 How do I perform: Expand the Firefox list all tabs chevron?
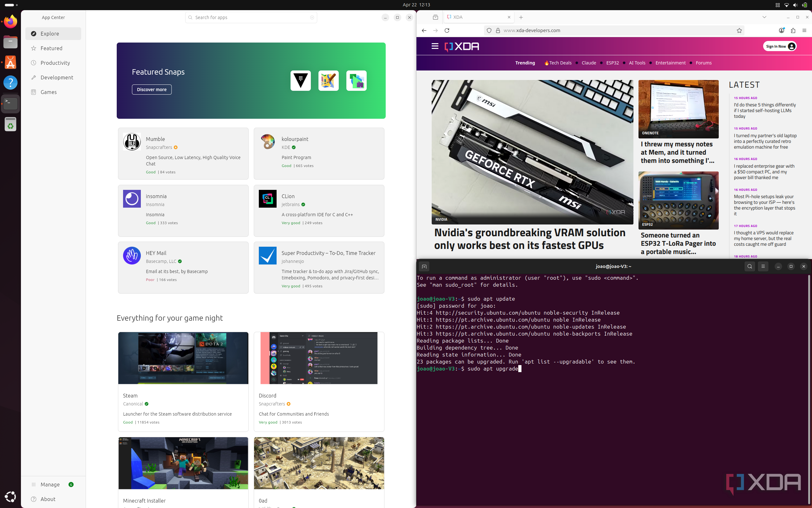764,17
